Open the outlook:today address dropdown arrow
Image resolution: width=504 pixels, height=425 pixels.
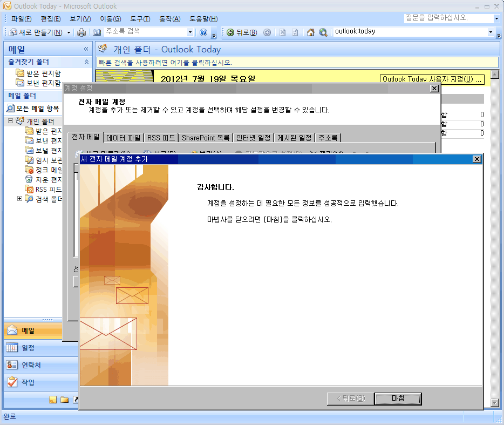tap(491, 32)
